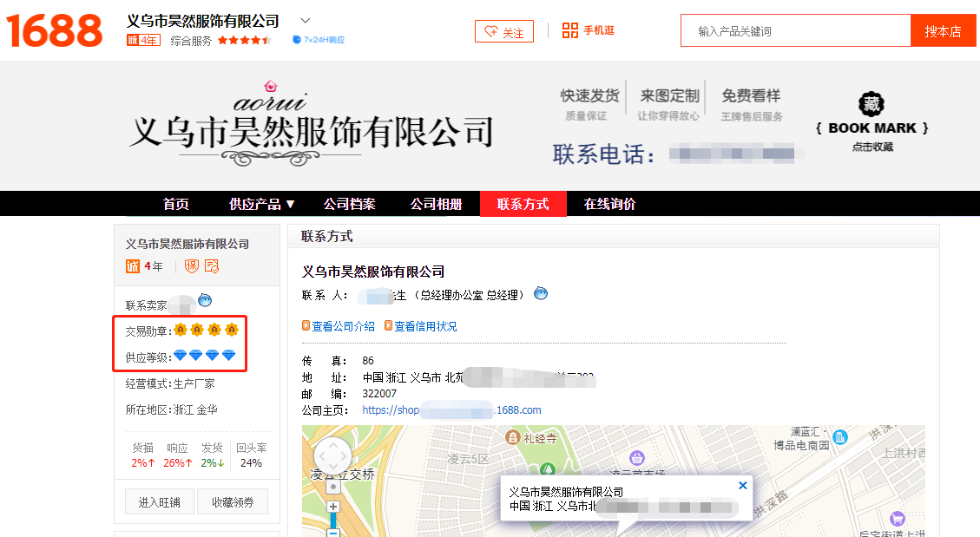Viewport: 980px width, 537px height.
Task: Open the 公司相册 tab
Action: tap(436, 204)
